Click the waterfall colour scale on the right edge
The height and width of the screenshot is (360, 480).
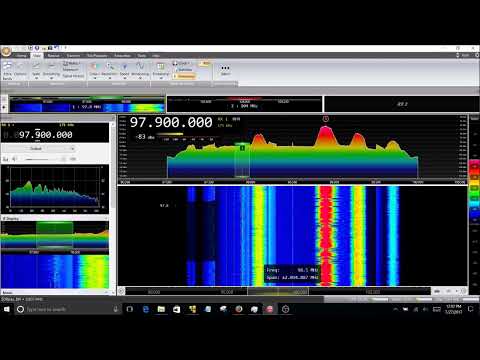pos(474,190)
